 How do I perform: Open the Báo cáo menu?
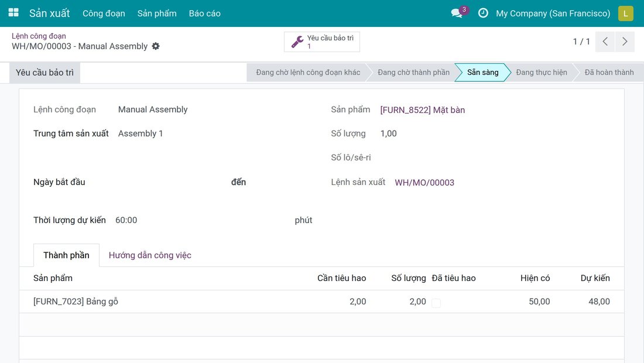(204, 13)
